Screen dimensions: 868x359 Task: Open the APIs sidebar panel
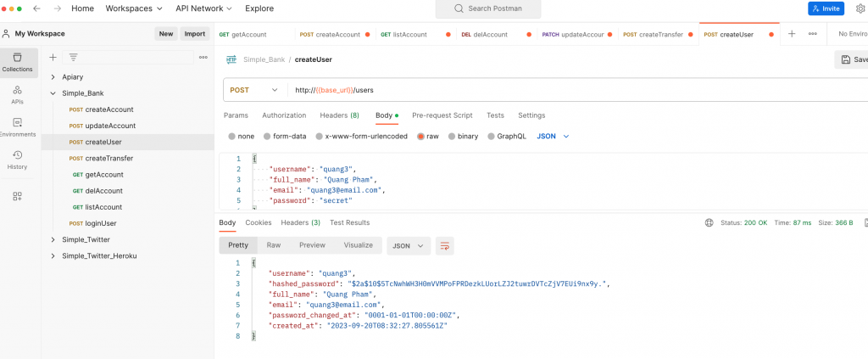tap(17, 93)
